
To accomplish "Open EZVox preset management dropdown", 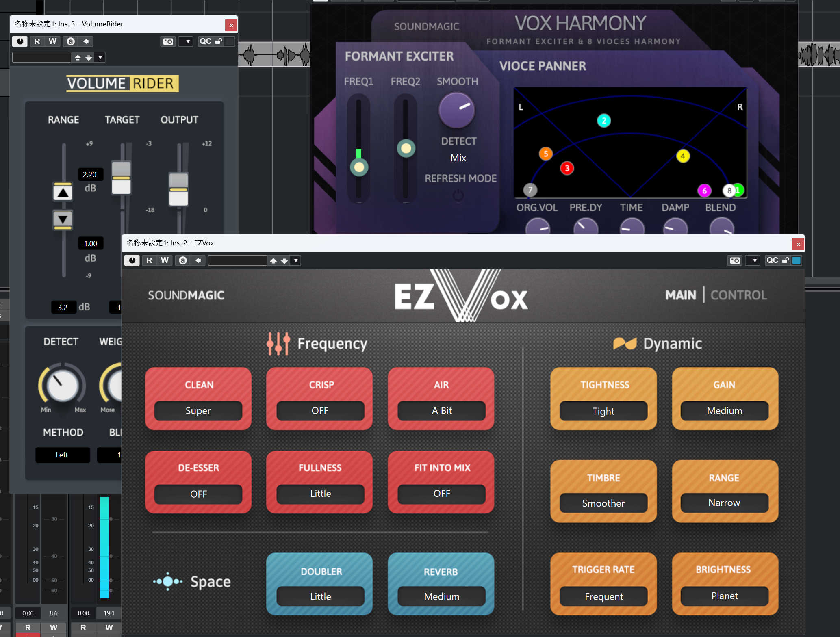I will (296, 260).
